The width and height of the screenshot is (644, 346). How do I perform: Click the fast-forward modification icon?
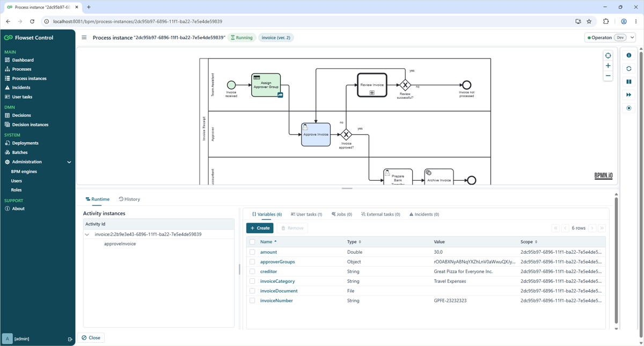(x=629, y=95)
